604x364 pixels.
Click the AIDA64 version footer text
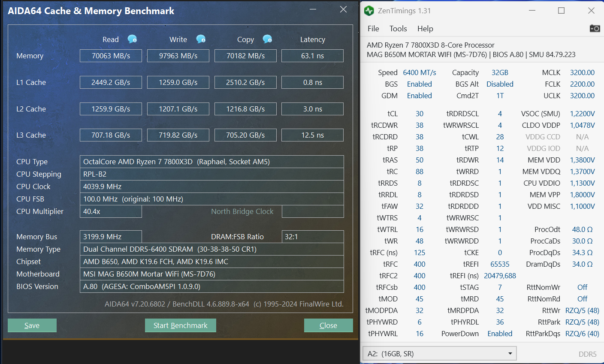click(x=224, y=304)
